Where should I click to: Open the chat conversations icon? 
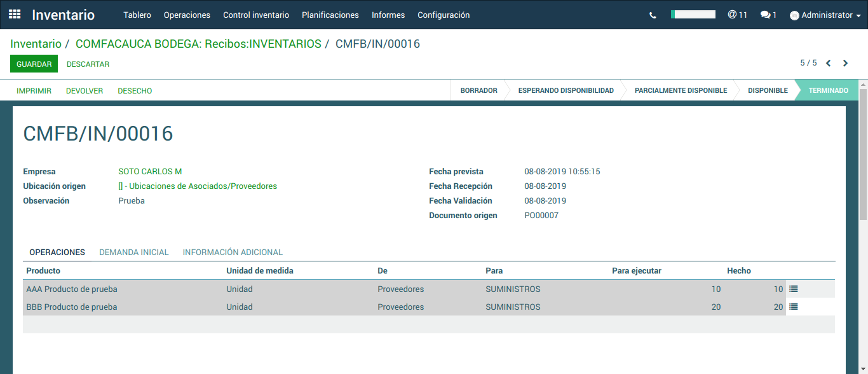768,15
